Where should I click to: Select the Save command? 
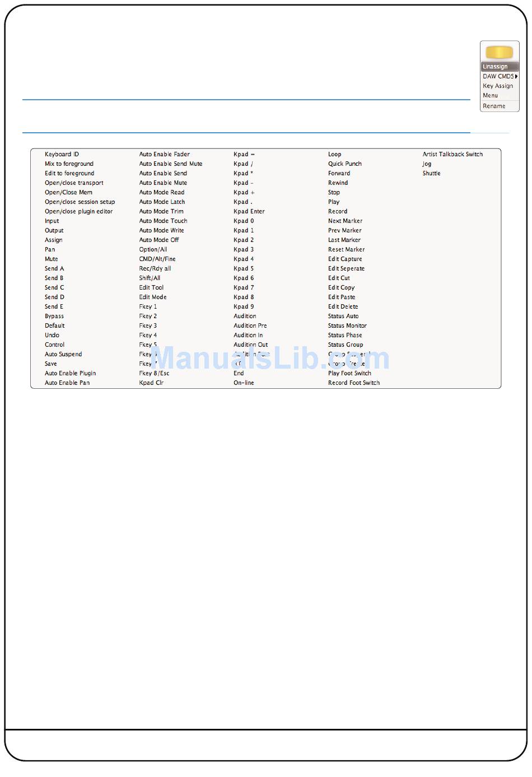[50, 364]
